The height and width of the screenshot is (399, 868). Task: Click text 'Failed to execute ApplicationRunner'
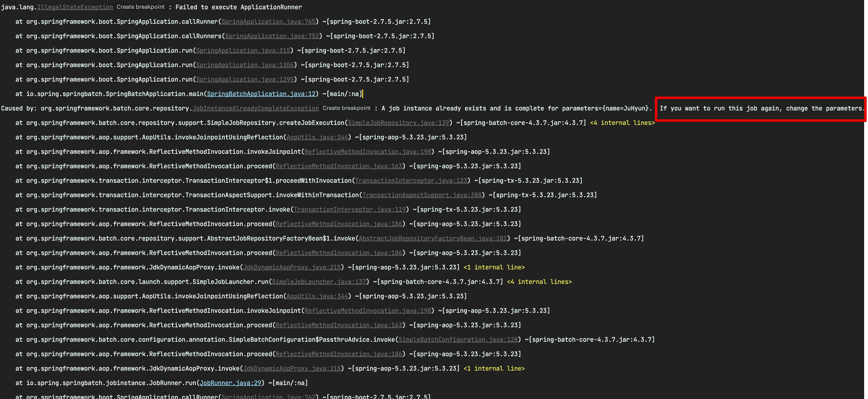[x=238, y=7]
